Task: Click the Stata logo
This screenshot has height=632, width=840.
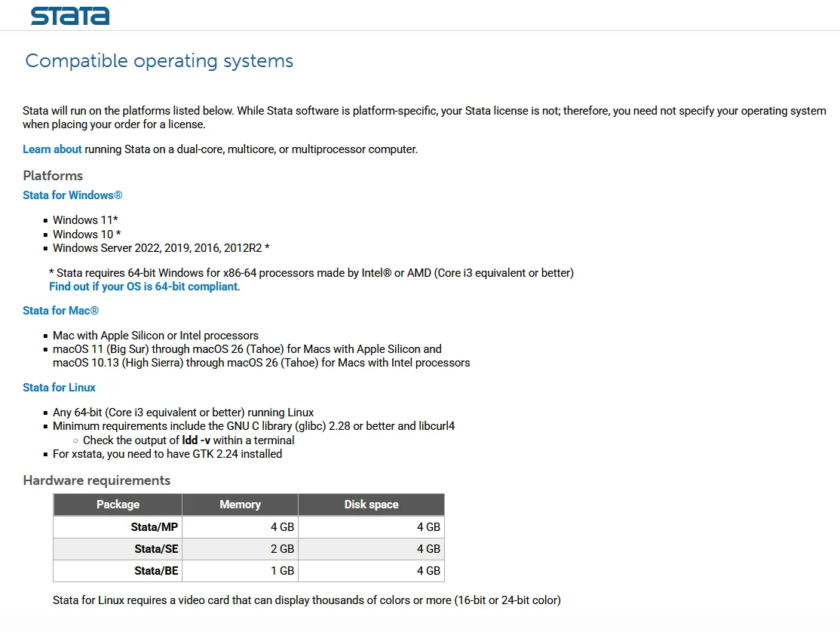Action: (70, 16)
